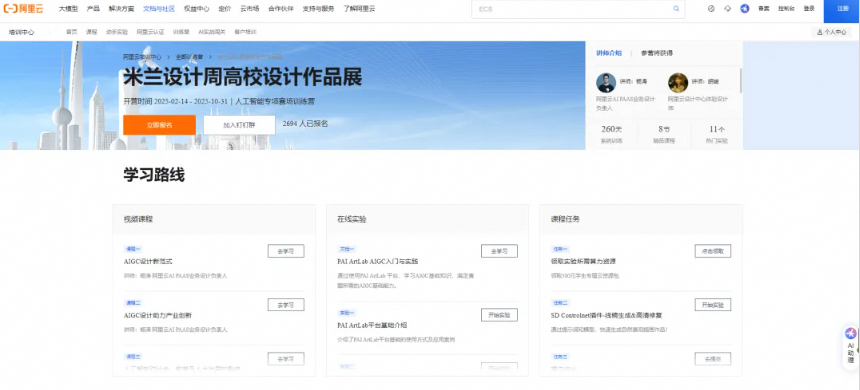
Task: Open the second instructor's avatar photo
Action: [678, 83]
